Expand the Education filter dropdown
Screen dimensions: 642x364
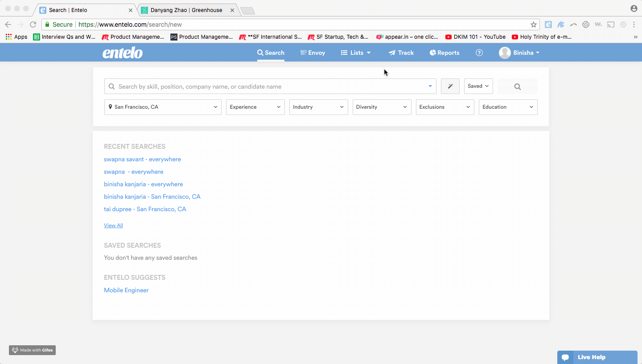click(x=508, y=107)
